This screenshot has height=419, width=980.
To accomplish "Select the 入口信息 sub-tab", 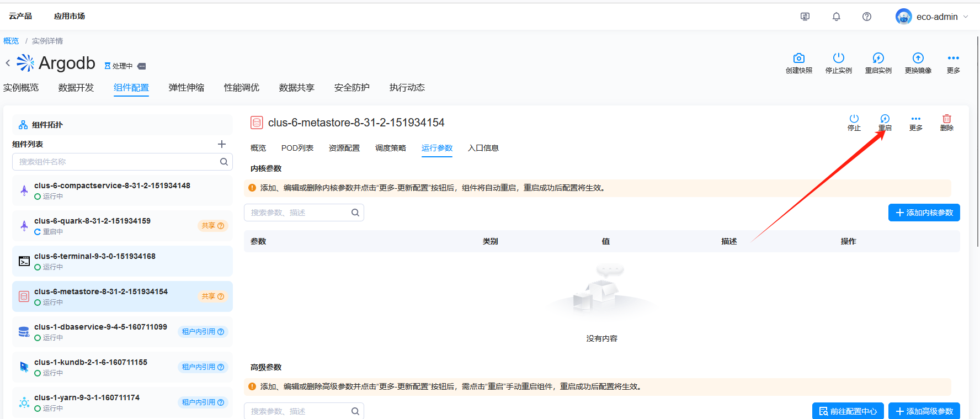I will click(483, 148).
